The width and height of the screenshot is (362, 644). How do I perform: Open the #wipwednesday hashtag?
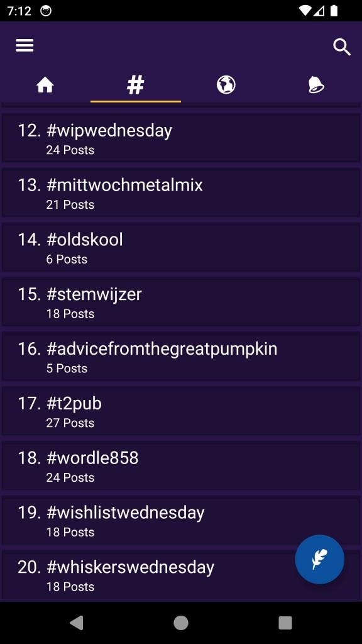(181, 138)
